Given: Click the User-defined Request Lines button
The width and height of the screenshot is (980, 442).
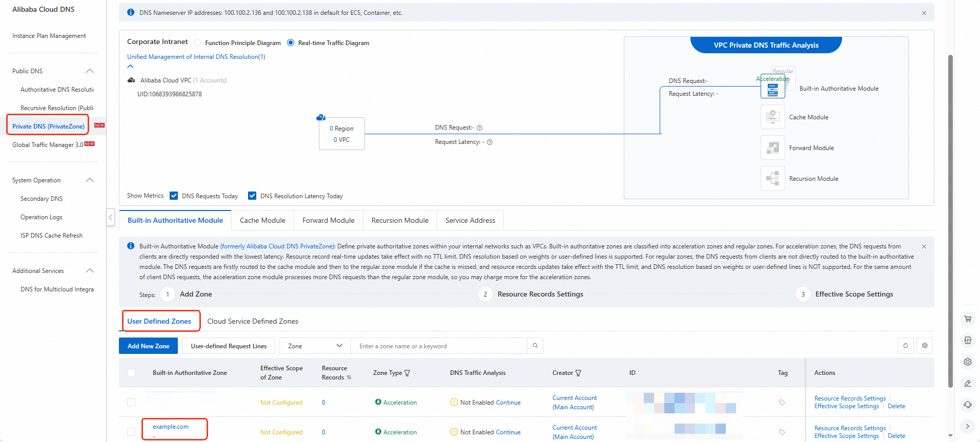Looking at the screenshot, I should pyautogui.click(x=229, y=346).
